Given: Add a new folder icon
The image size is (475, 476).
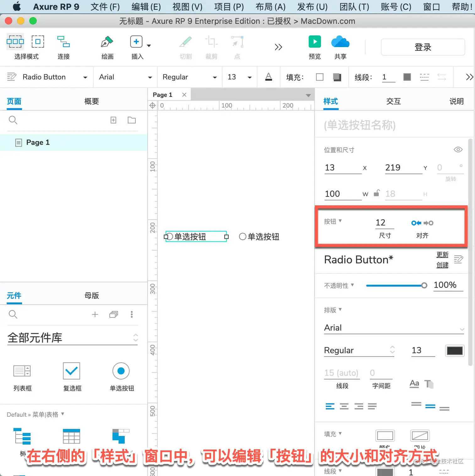Looking at the screenshot, I should click(132, 120).
